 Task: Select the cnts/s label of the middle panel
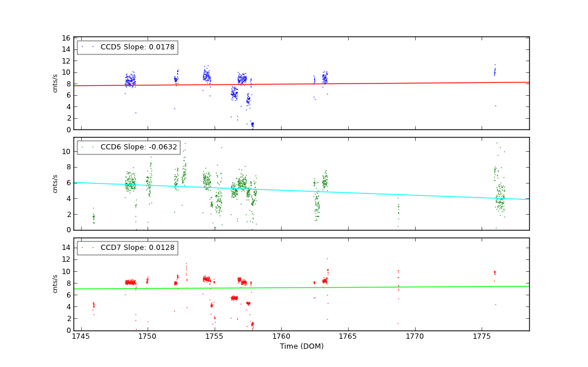55,183
